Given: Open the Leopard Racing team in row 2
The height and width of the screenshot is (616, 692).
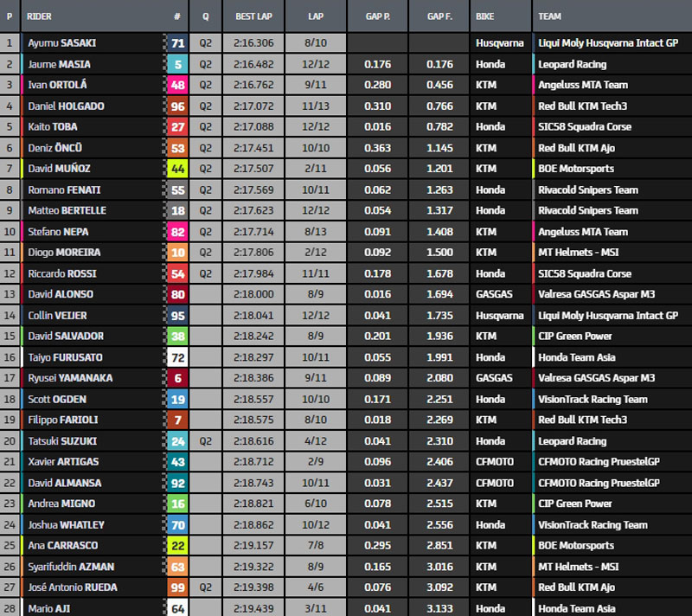Looking at the screenshot, I should pos(572,64).
